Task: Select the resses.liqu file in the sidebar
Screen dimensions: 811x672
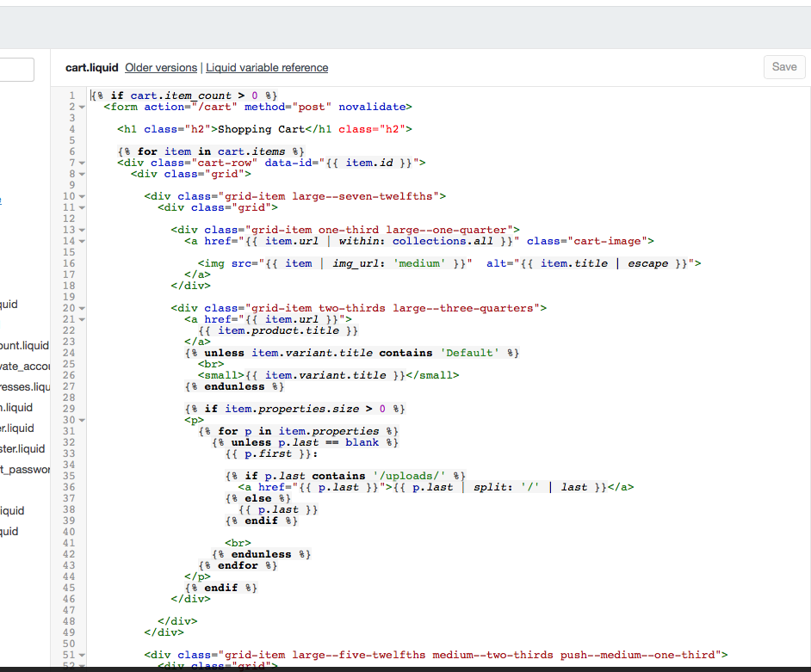Action: pos(25,386)
